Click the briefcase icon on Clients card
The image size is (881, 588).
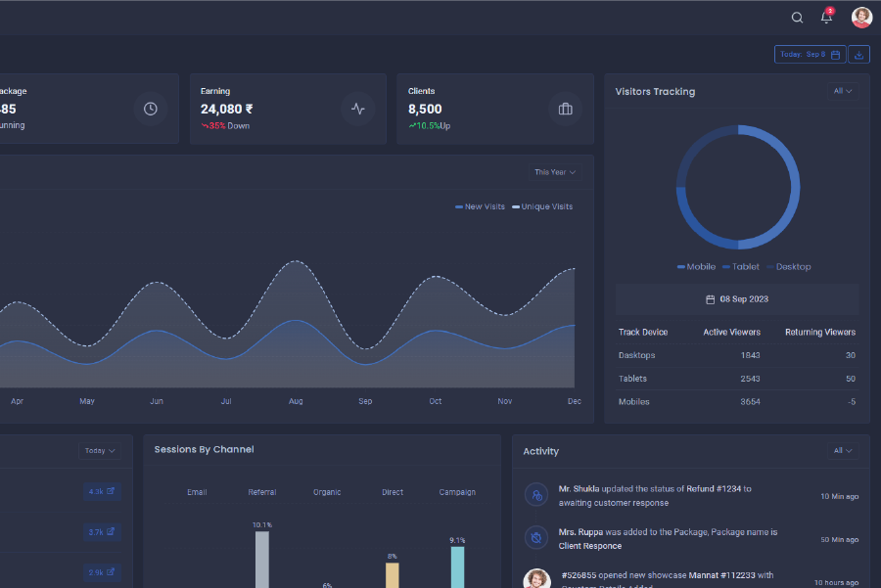[565, 109]
